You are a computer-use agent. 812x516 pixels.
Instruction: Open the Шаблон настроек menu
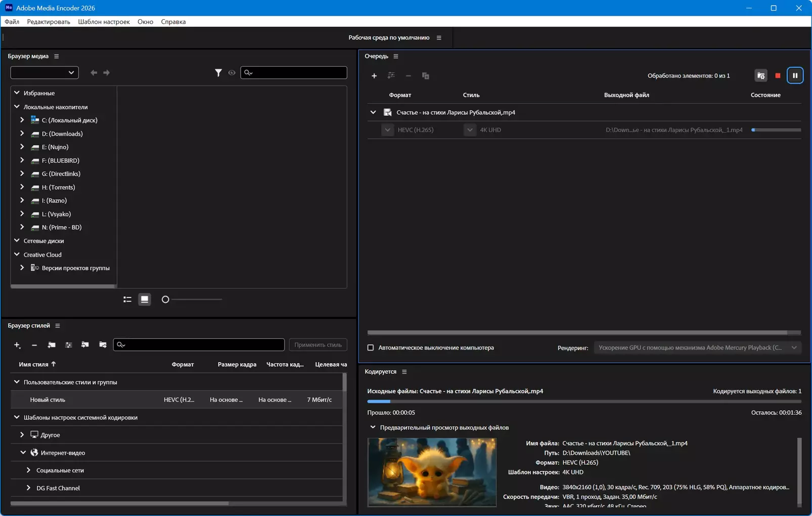104,22
